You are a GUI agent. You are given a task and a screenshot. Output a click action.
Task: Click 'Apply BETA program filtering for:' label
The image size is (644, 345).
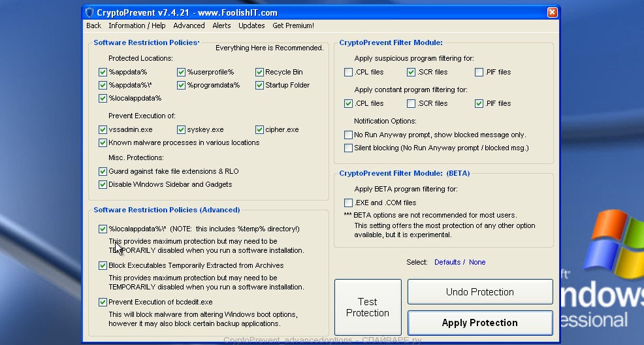coord(406,189)
